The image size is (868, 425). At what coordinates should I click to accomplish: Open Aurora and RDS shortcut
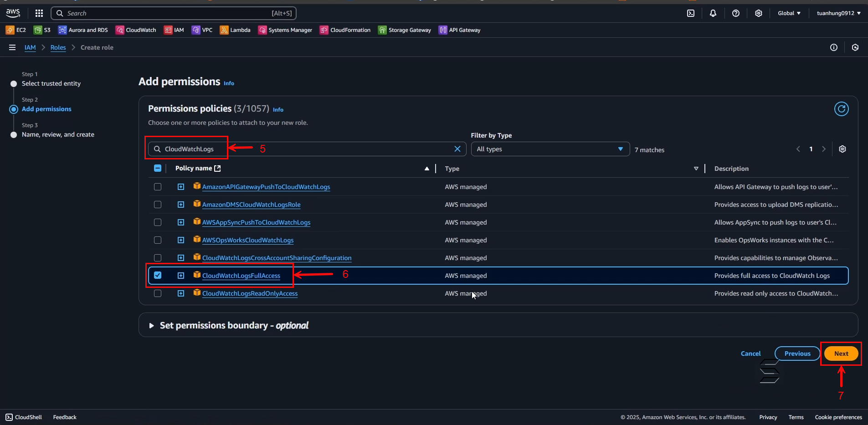[x=83, y=30]
